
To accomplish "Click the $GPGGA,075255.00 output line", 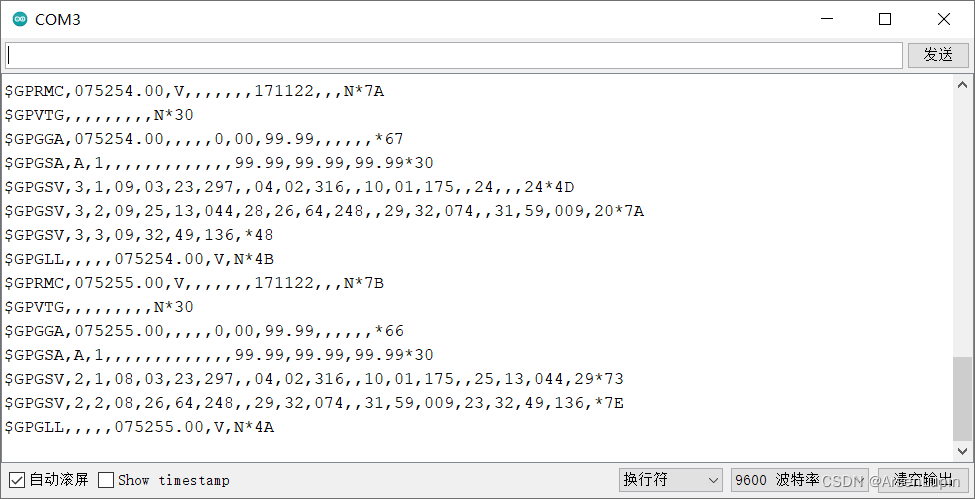I will click(205, 330).
